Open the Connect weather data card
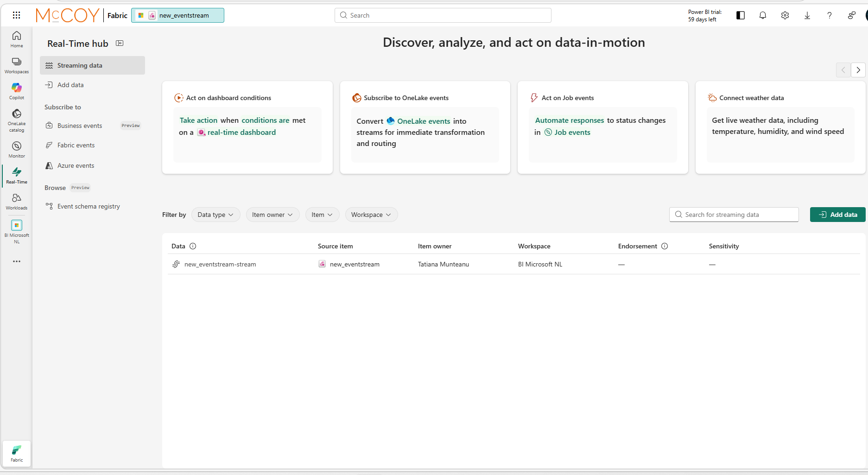The width and height of the screenshot is (868, 475). tap(780, 127)
